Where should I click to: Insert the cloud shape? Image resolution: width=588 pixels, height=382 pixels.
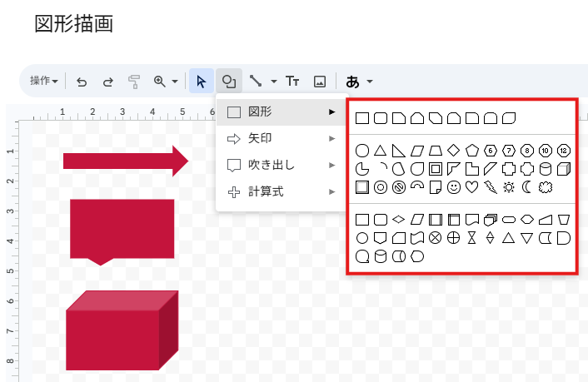click(546, 187)
